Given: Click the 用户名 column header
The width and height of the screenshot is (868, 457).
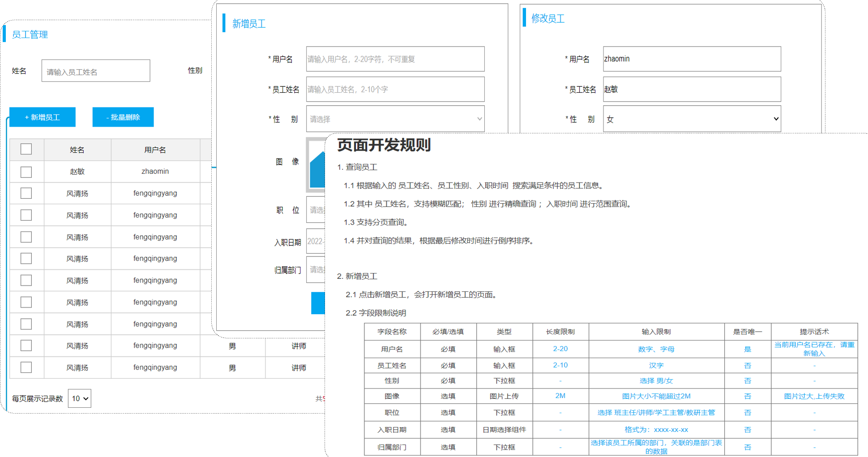Looking at the screenshot, I should tap(155, 150).
